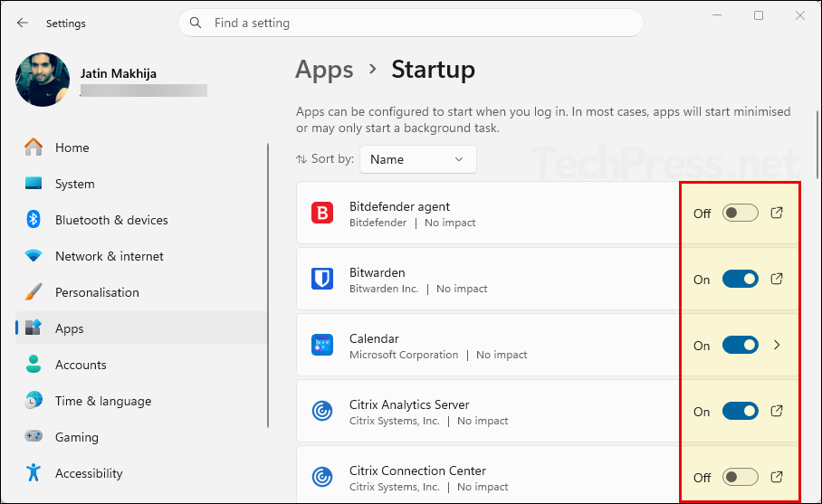Click the Personalisation paintbrush icon
822x504 pixels.
33,292
